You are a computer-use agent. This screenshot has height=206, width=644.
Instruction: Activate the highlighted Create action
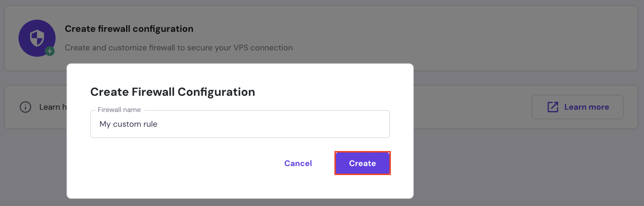pyautogui.click(x=362, y=163)
